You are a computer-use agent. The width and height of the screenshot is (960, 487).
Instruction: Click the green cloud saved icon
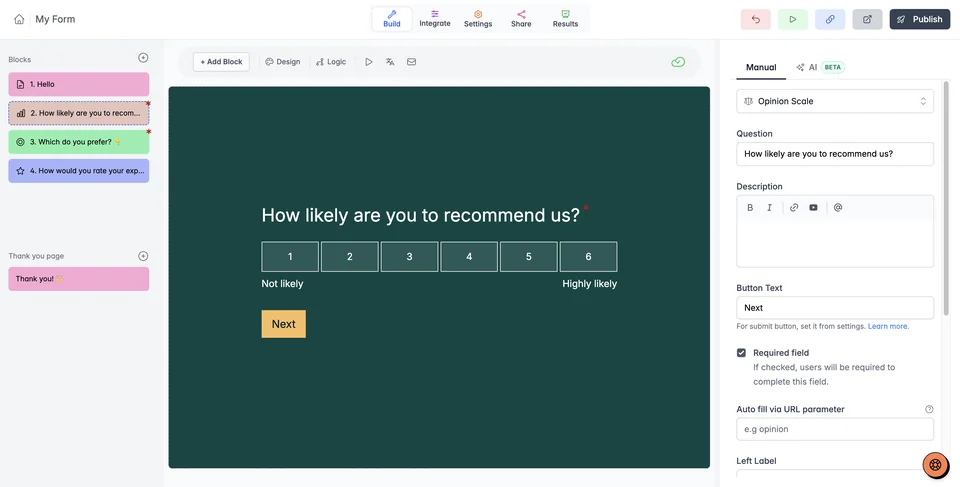[678, 62]
